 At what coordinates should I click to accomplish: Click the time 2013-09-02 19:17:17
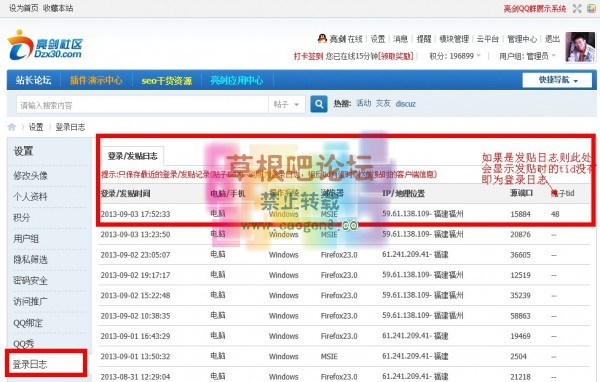coord(135,275)
